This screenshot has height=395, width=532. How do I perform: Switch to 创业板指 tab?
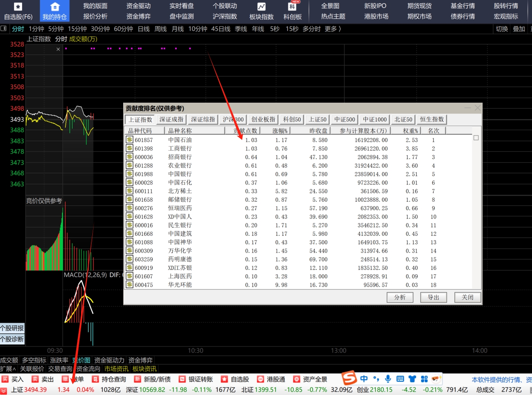(x=263, y=120)
